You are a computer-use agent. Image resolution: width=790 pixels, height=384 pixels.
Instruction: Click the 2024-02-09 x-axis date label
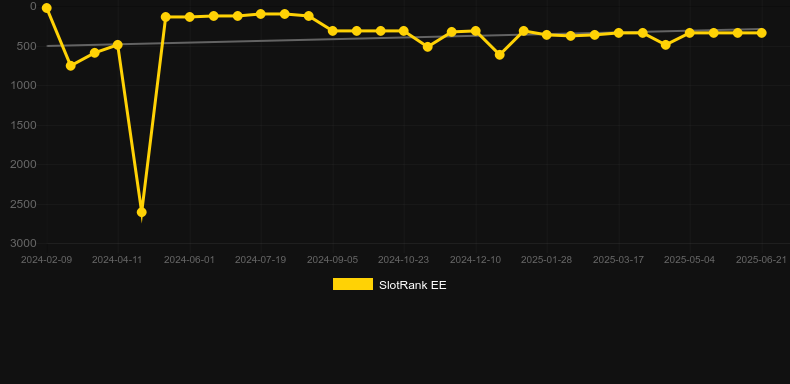point(46,260)
